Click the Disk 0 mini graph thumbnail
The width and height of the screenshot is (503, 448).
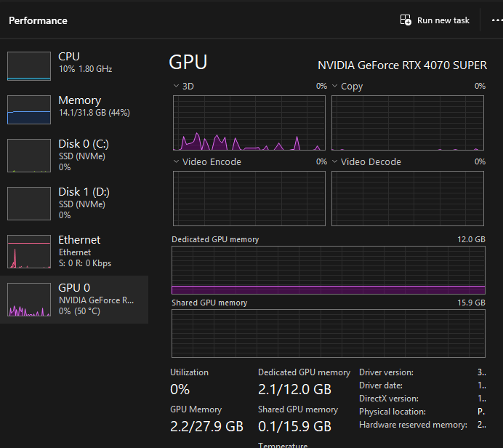point(29,156)
